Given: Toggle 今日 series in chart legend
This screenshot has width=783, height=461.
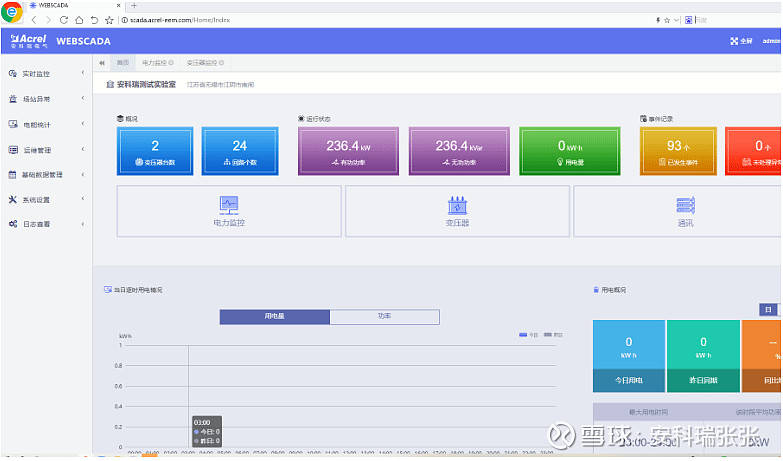Looking at the screenshot, I should (x=529, y=335).
